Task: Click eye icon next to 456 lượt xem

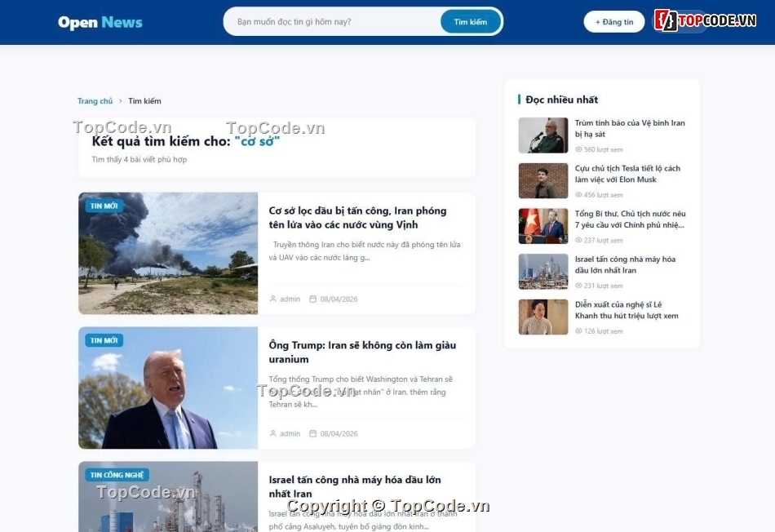Action: tap(578, 195)
